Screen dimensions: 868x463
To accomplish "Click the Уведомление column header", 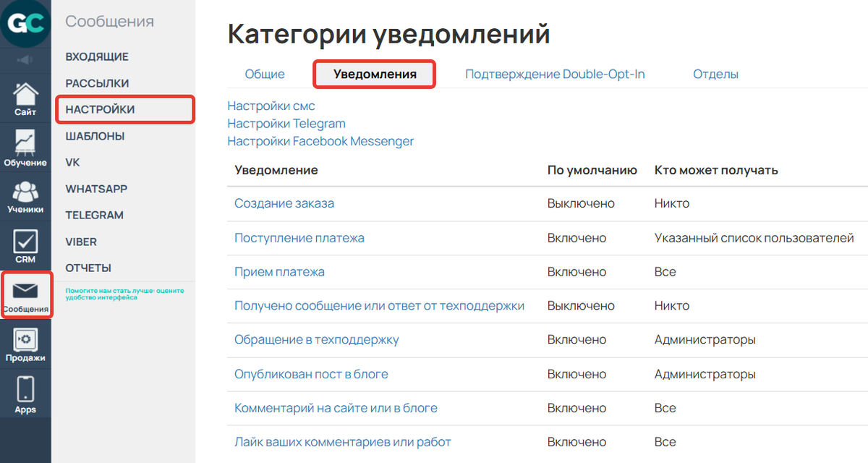I will pyautogui.click(x=276, y=170).
